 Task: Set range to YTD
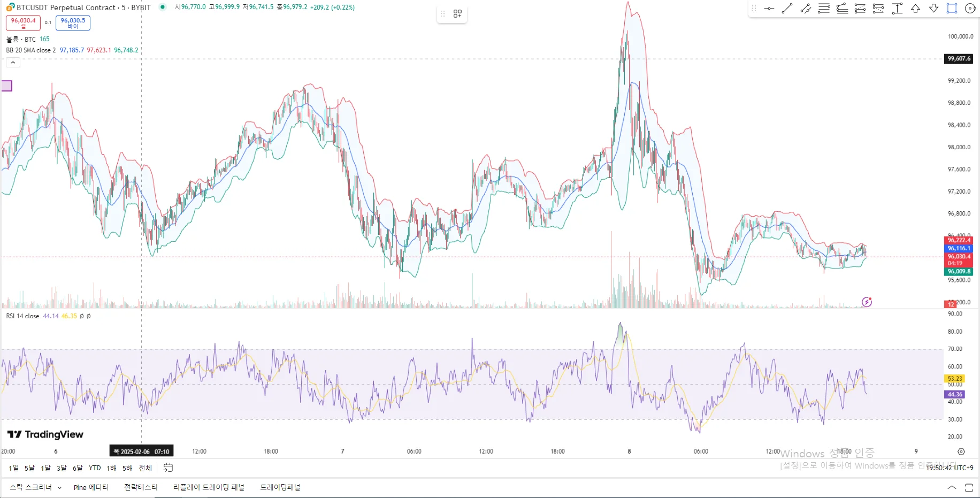(95, 468)
